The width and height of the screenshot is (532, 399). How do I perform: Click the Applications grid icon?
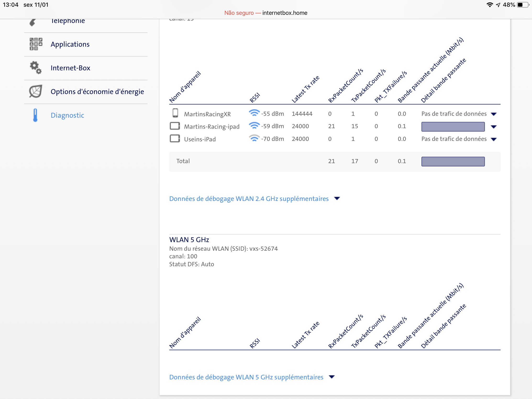(36, 44)
